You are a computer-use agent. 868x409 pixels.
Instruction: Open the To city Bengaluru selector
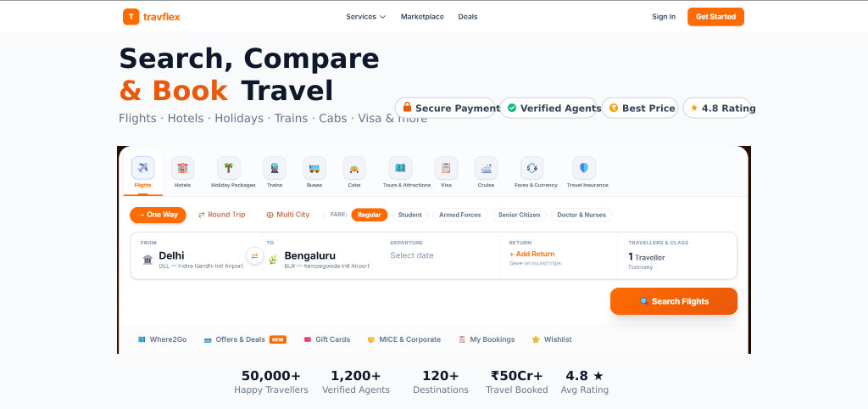click(x=321, y=256)
